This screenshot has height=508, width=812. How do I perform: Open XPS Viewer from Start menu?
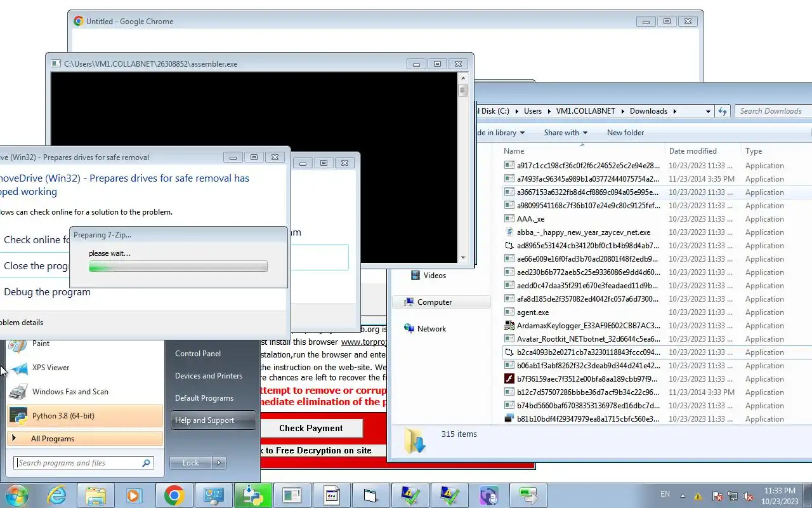pos(85,368)
